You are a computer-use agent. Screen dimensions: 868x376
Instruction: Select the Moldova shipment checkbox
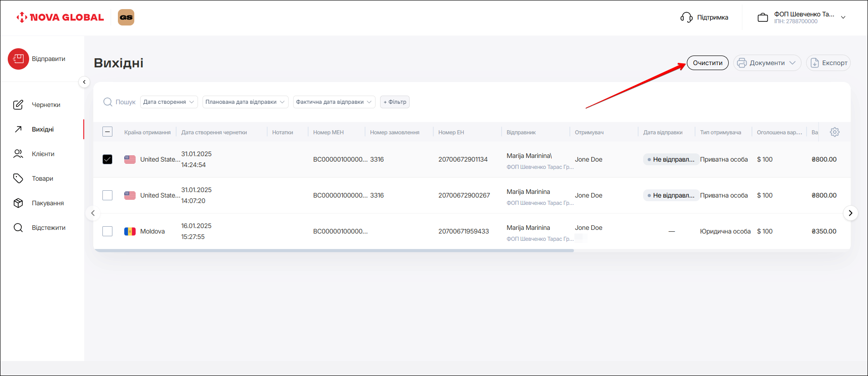coord(107,231)
